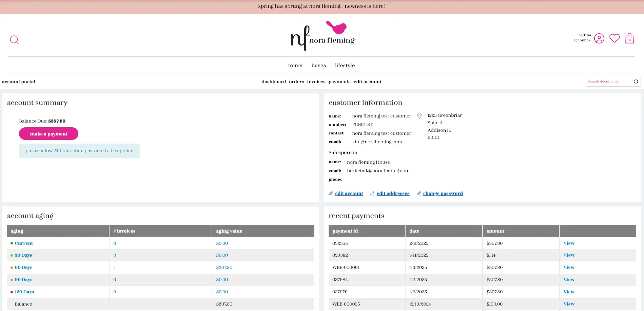Viewport: 644px width, 311px height.
Task: Open the 120 Days aging link
Action: (x=24, y=292)
